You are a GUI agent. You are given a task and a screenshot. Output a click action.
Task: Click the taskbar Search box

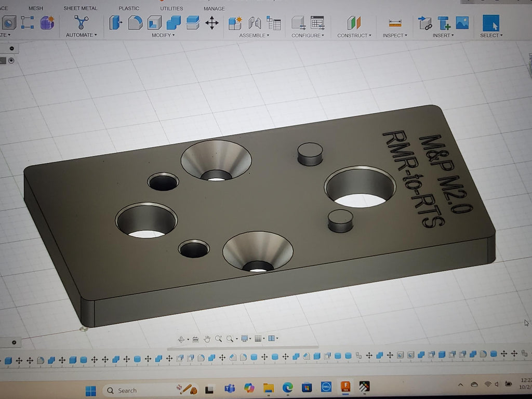pos(136,390)
